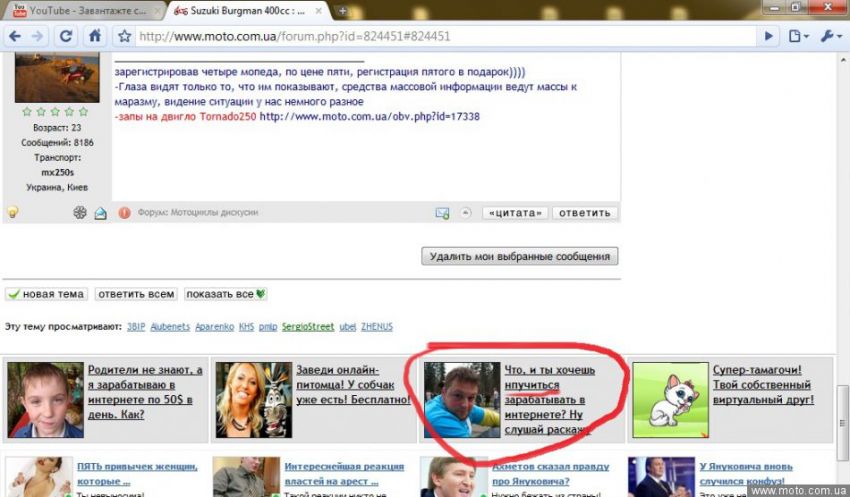Open the page menu dropdown
Image resolution: width=850 pixels, height=497 pixels.
(798, 36)
